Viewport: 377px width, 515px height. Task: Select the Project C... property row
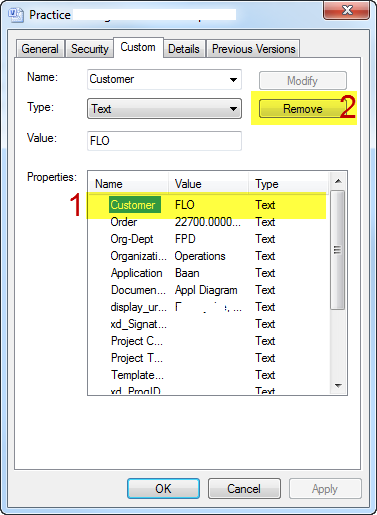click(x=207, y=341)
